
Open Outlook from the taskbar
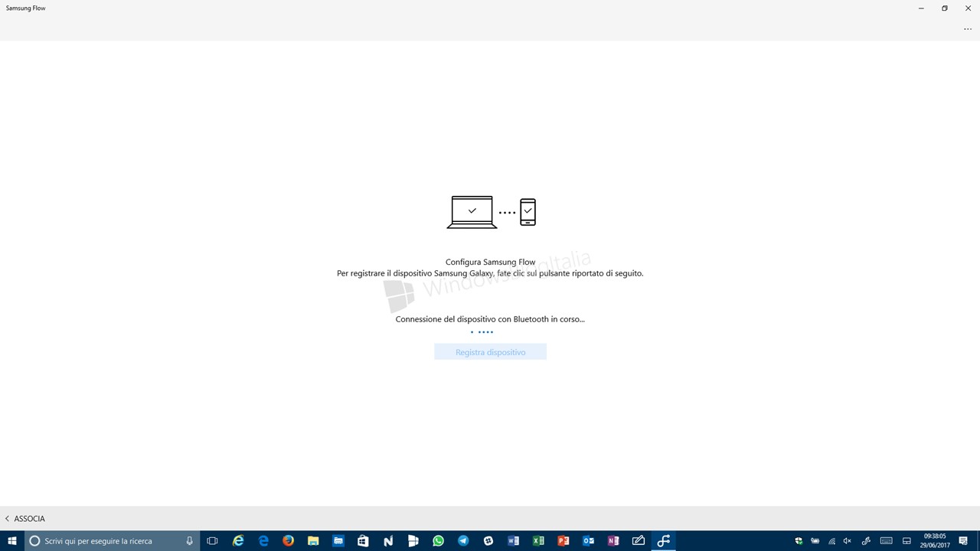(588, 540)
